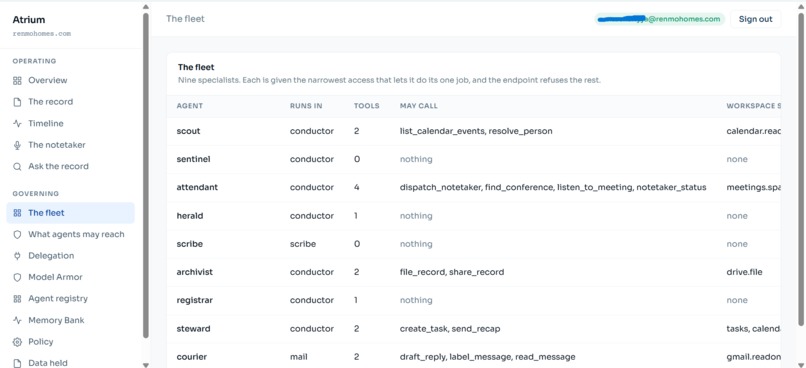
Task: Click the tools count 4 for attendant
Action: click(357, 188)
